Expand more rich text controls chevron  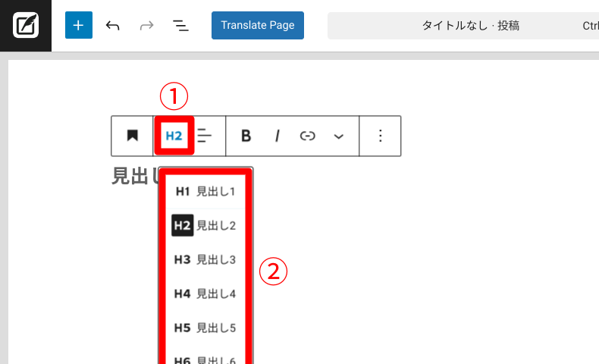point(338,136)
